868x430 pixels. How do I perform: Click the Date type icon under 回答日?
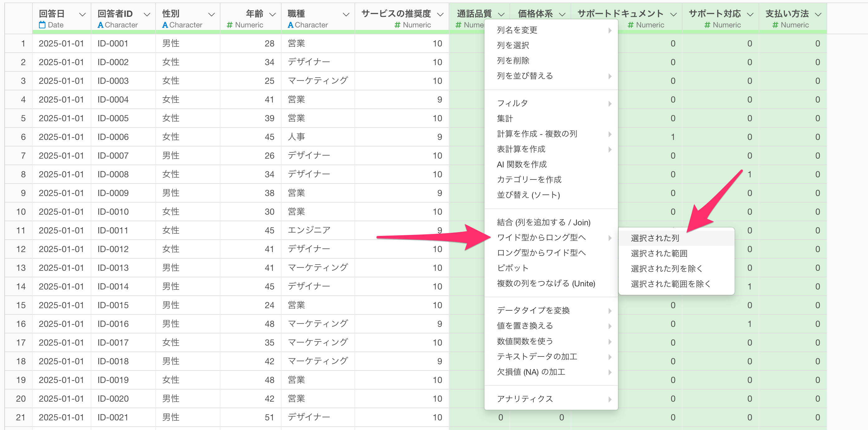pyautogui.click(x=42, y=25)
